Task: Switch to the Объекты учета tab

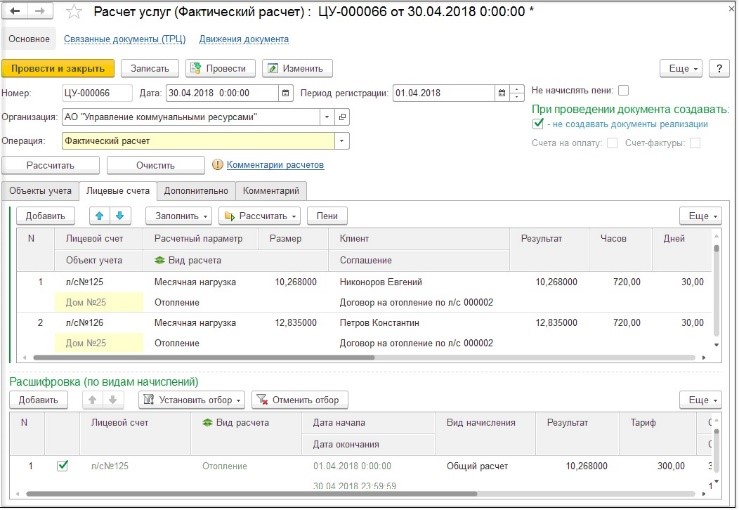Action: coord(40,190)
